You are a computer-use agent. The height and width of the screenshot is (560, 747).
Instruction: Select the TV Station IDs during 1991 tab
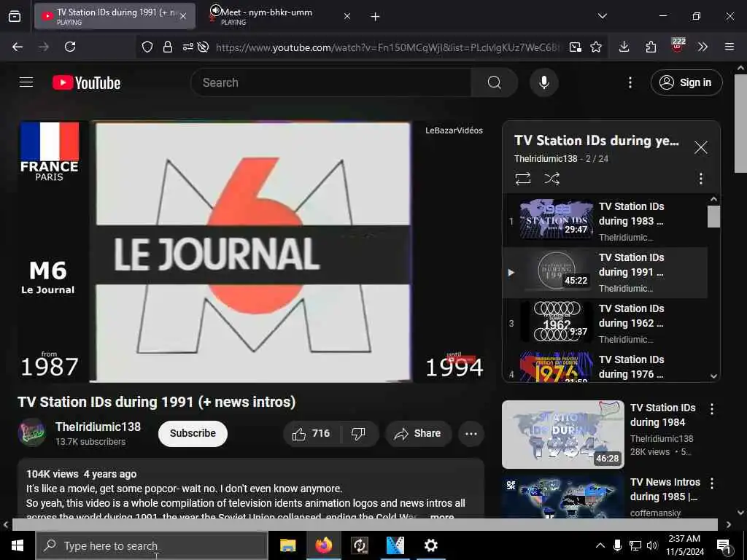click(x=115, y=16)
